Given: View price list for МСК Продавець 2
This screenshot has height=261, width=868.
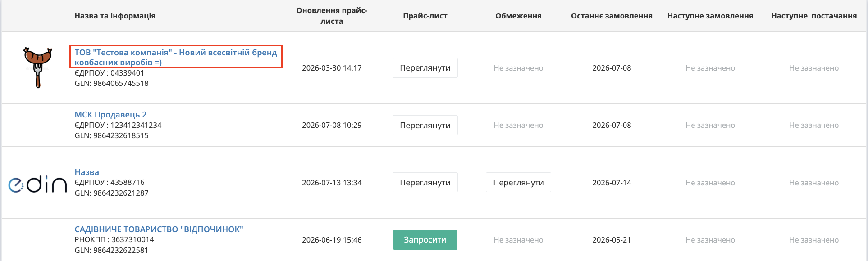Looking at the screenshot, I should (x=425, y=125).
